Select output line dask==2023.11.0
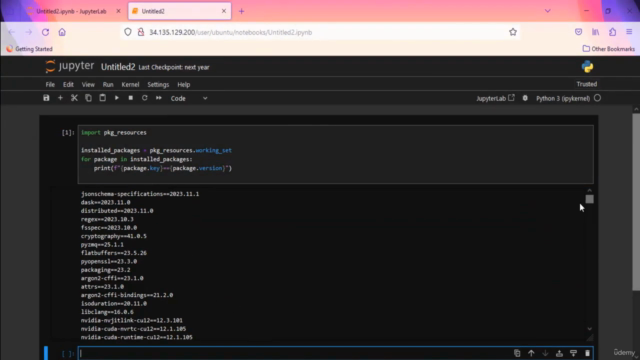640x360 pixels. pyautogui.click(x=106, y=202)
